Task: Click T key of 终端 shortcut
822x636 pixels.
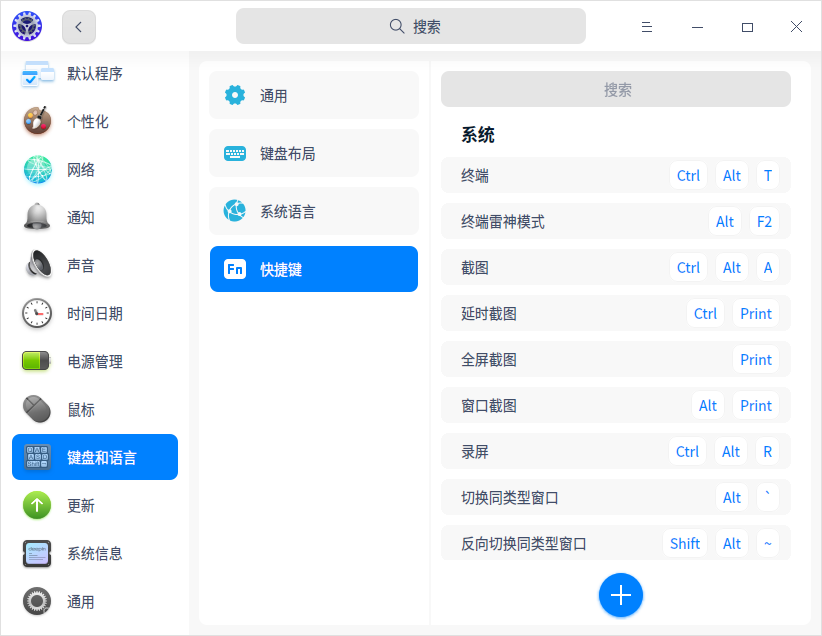Action: 767,175
